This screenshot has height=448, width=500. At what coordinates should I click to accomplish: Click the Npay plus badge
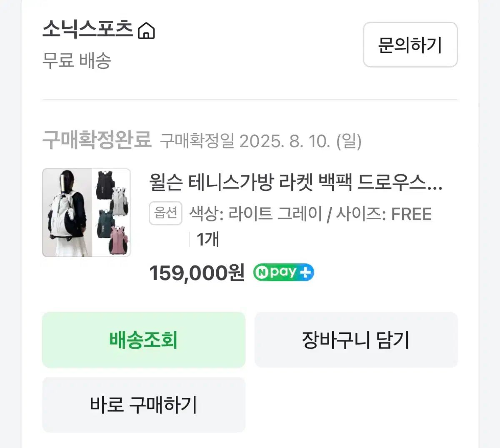click(x=283, y=273)
